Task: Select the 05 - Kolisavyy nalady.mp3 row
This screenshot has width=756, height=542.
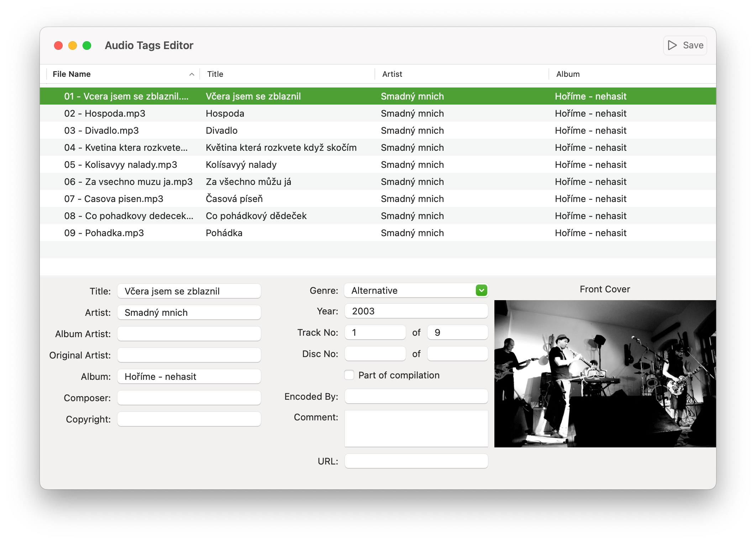Action: 120,165
